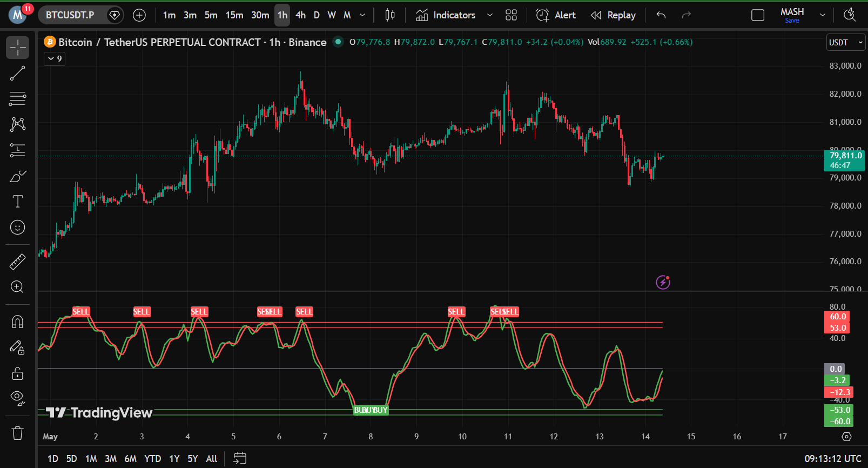868x468 pixels.
Task: Show All available date range
Action: pos(212,458)
